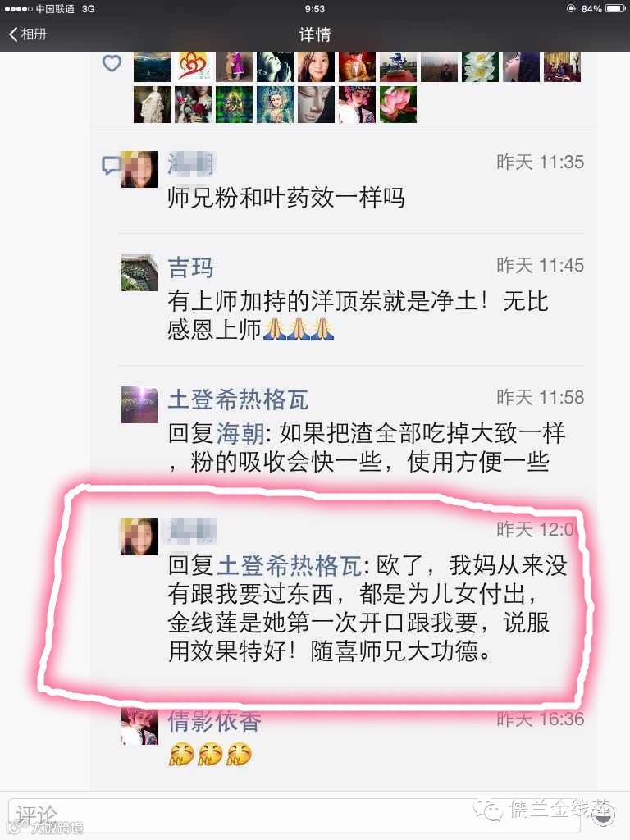The image size is (630, 840).
Task: Open 吉玛's avatar thumbnail
Action: coord(139,272)
